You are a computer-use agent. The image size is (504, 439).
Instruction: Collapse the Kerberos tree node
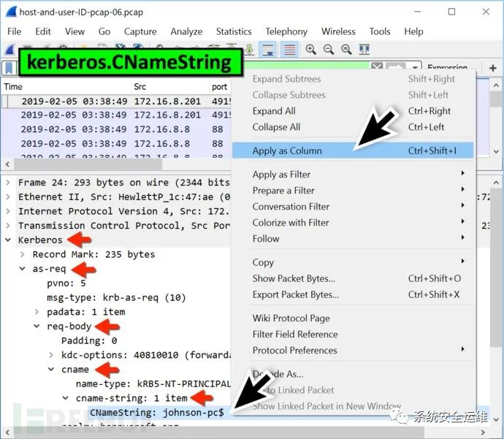coord(8,240)
